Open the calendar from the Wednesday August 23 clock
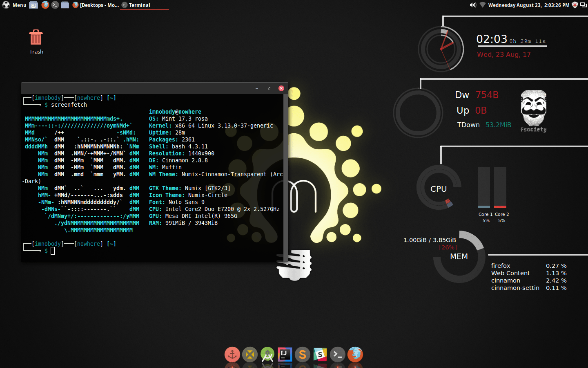Viewport: 588px width, 368px height. (529, 5)
